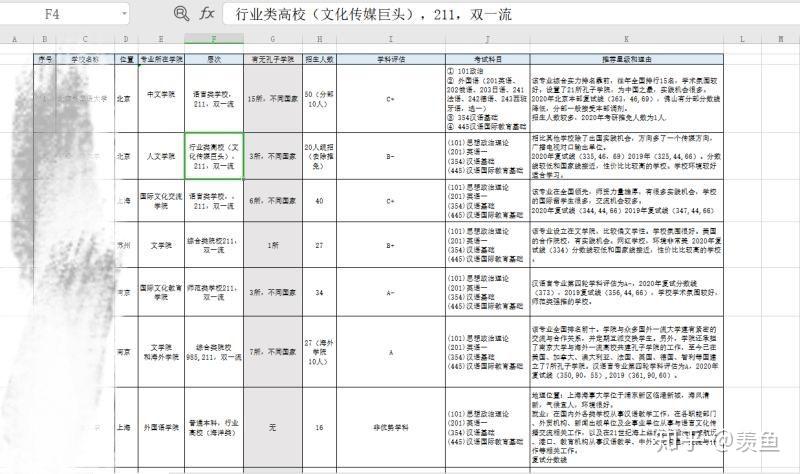Screen dimensions: 800x474
Task: Select enrollment cell showing 40
Action: point(319,201)
